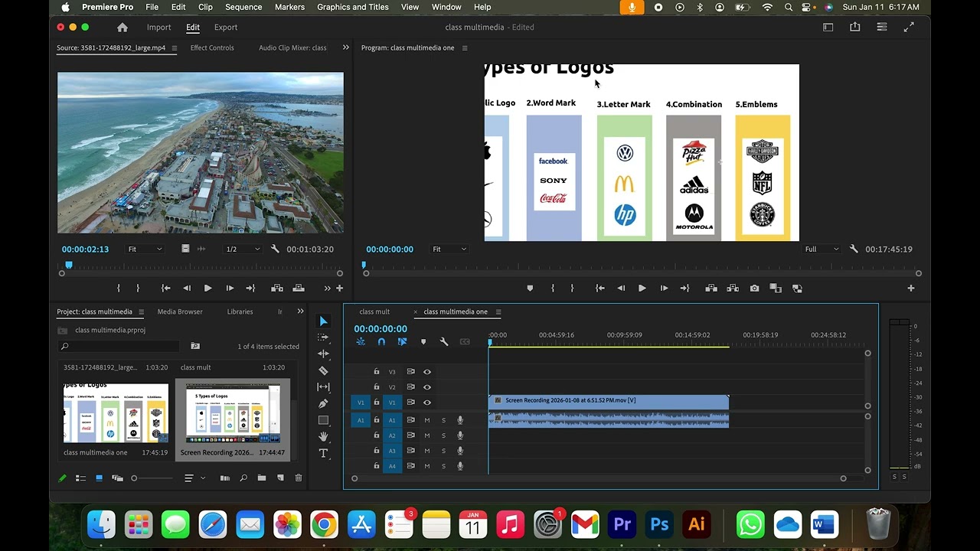Open Program monitor Full resolution dropdown
Viewport: 980px width, 551px height.
click(x=822, y=249)
